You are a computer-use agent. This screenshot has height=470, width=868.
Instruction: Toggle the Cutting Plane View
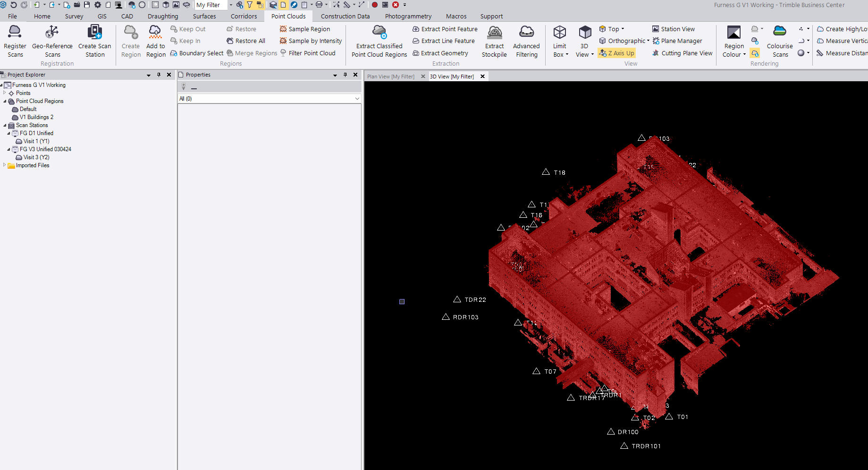pyautogui.click(x=683, y=53)
